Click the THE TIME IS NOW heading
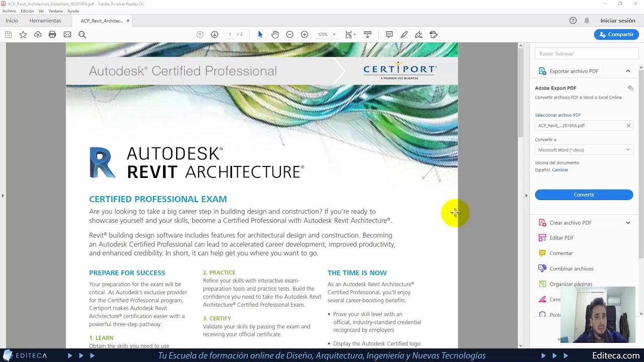 [x=357, y=273]
